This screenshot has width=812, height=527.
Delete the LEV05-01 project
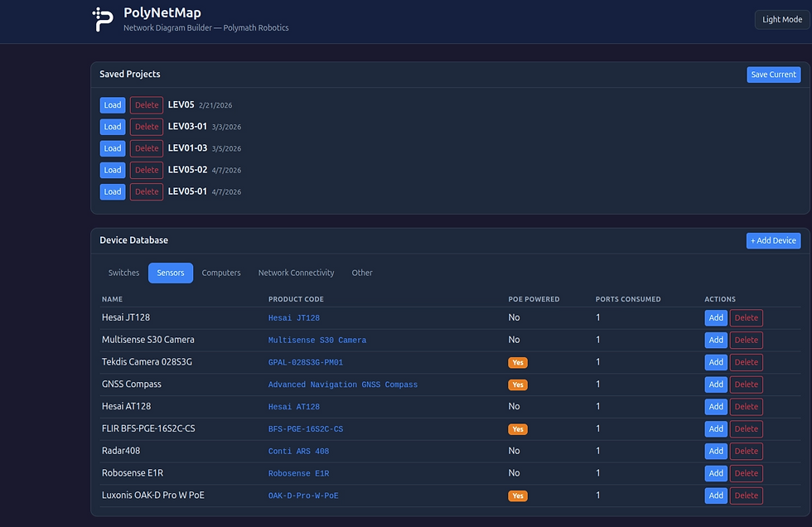click(x=147, y=192)
